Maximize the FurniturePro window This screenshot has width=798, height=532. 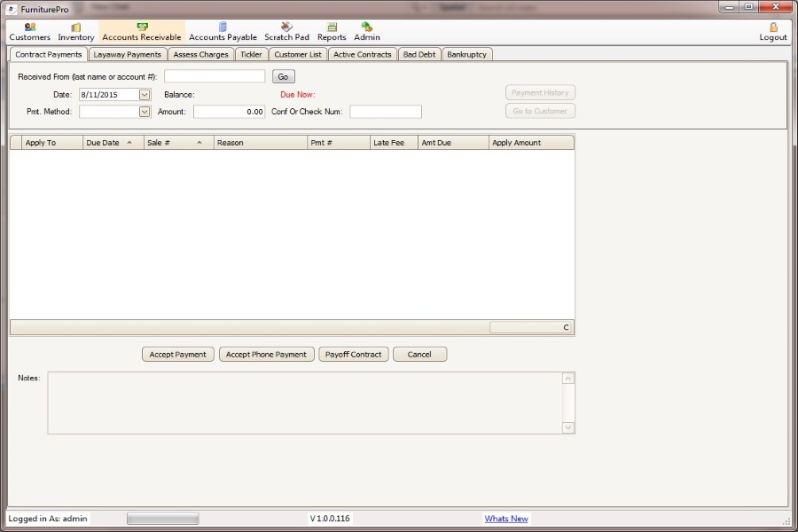click(x=748, y=6)
